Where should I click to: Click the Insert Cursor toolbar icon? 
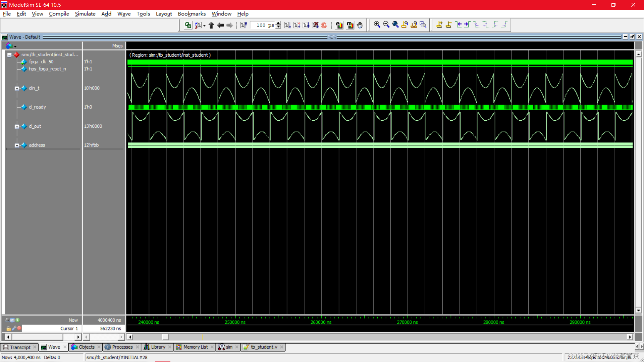click(439, 25)
